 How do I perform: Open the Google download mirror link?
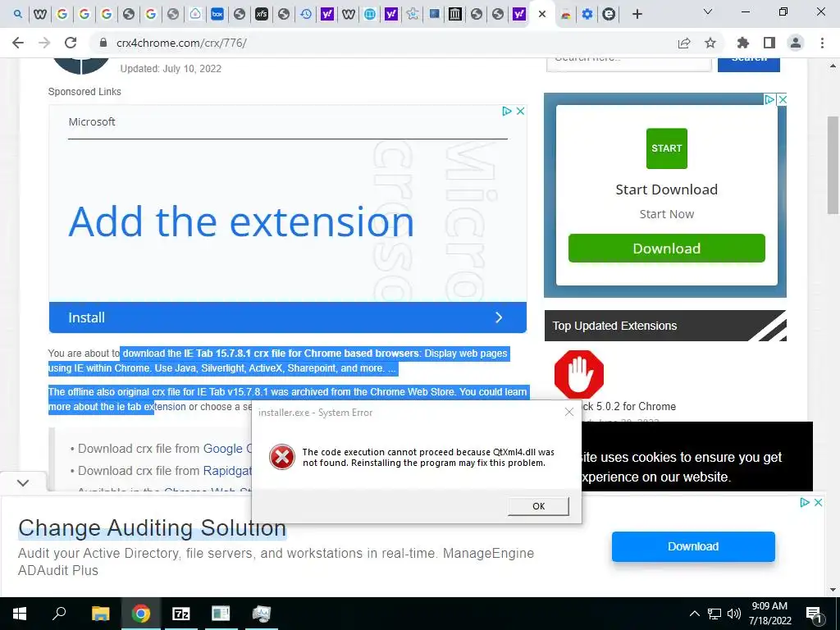coord(227,449)
